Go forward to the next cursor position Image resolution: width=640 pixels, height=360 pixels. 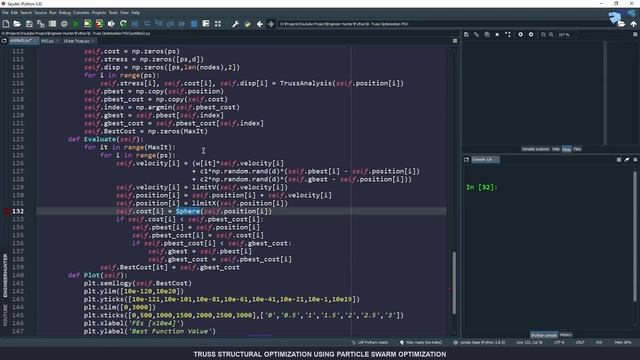[271, 24]
